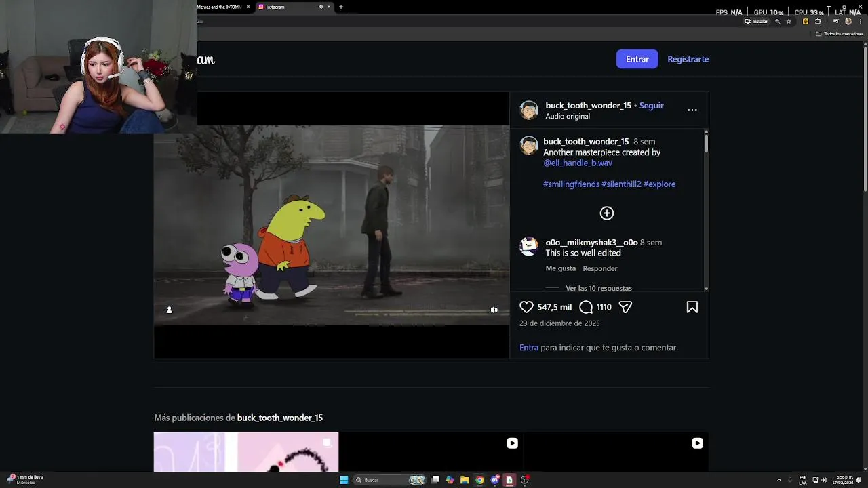This screenshot has width=868, height=488.
Task: Mute or unmute the video sound
Action: tap(494, 310)
